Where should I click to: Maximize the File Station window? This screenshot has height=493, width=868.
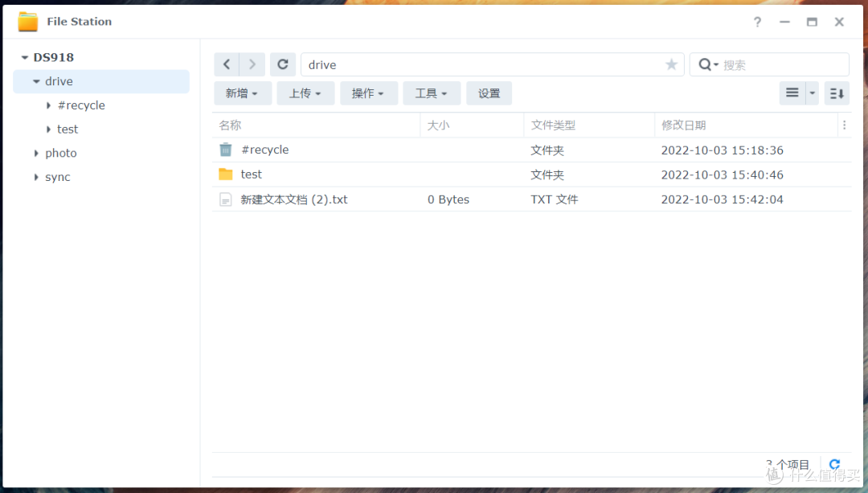[x=812, y=22]
